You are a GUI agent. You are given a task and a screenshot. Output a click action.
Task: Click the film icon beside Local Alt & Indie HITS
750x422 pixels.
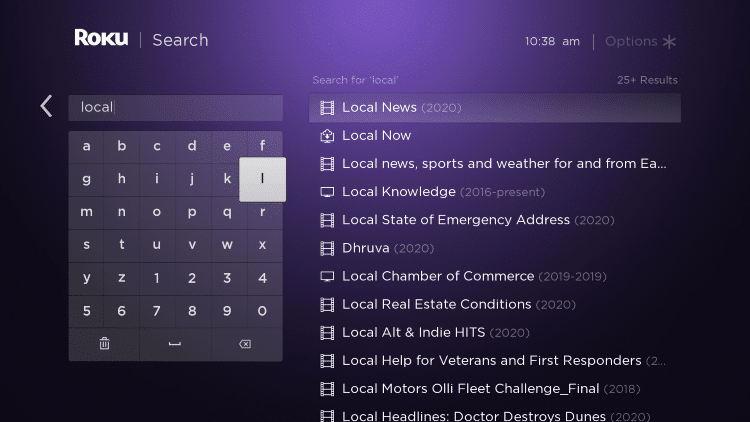point(327,333)
